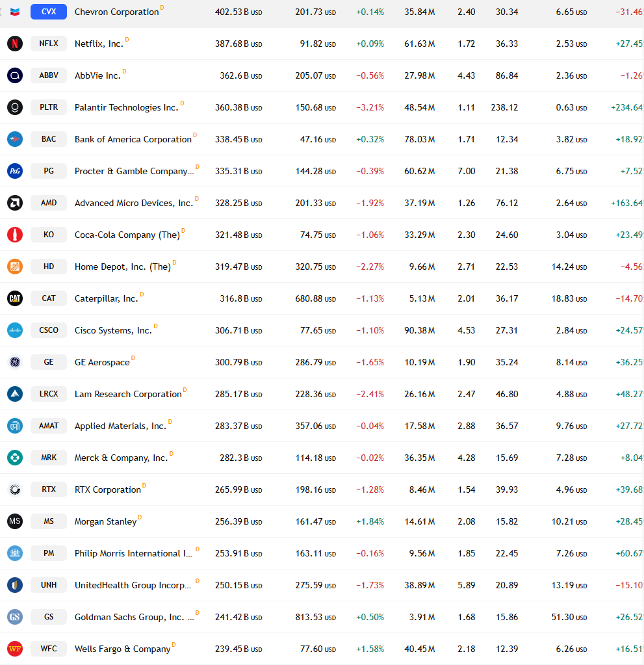The height and width of the screenshot is (665, 644).
Task: Click the Lam Research logo icon
Action: [x=15, y=394]
